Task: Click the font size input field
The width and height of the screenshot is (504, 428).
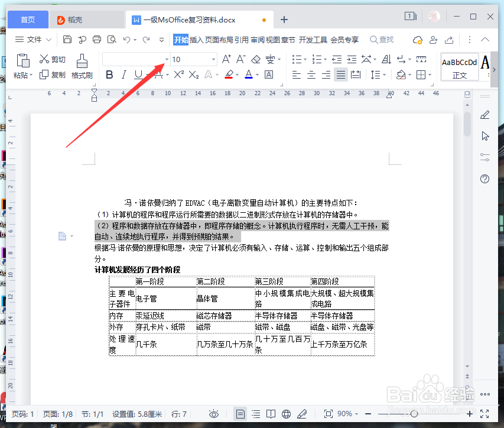Action: [x=191, y=60]
